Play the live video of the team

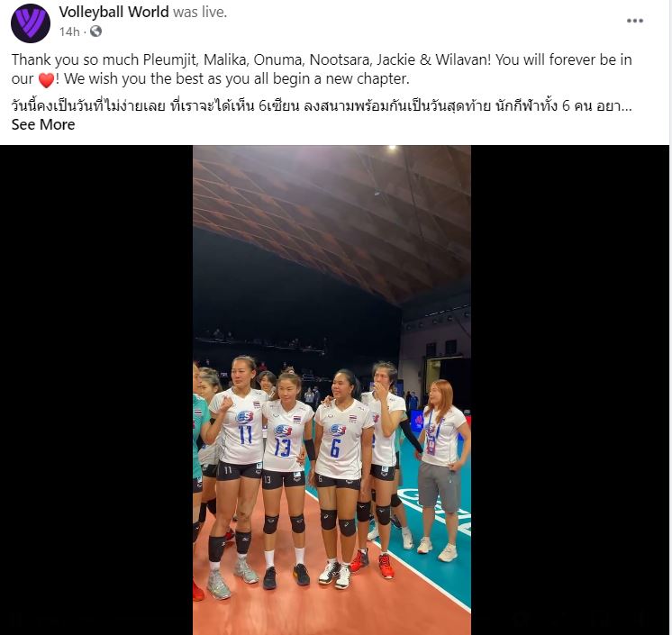(331, 390)
